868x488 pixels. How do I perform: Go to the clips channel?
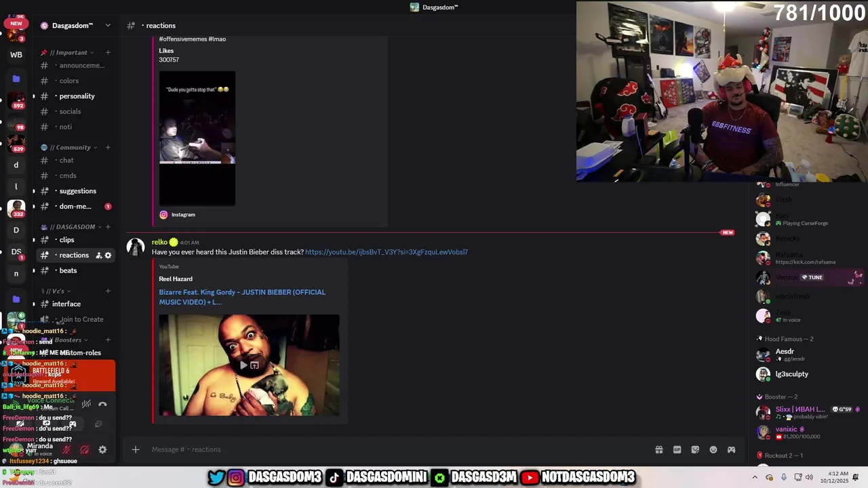75,240
